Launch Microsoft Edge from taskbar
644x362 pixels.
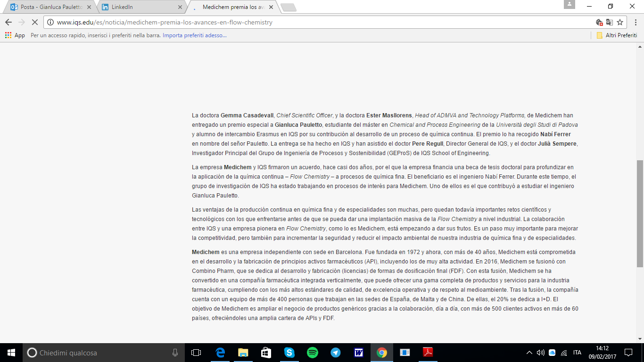(x=220, y=353)
